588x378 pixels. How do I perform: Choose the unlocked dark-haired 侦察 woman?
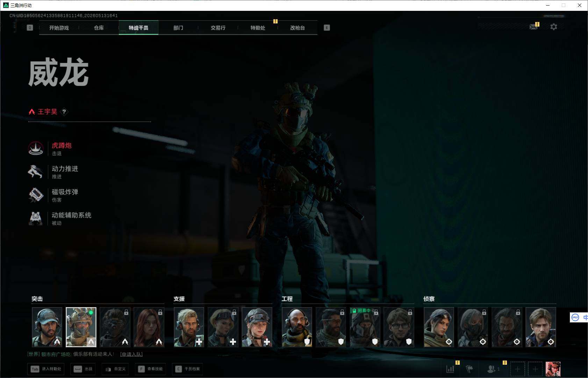click(439, 327)
